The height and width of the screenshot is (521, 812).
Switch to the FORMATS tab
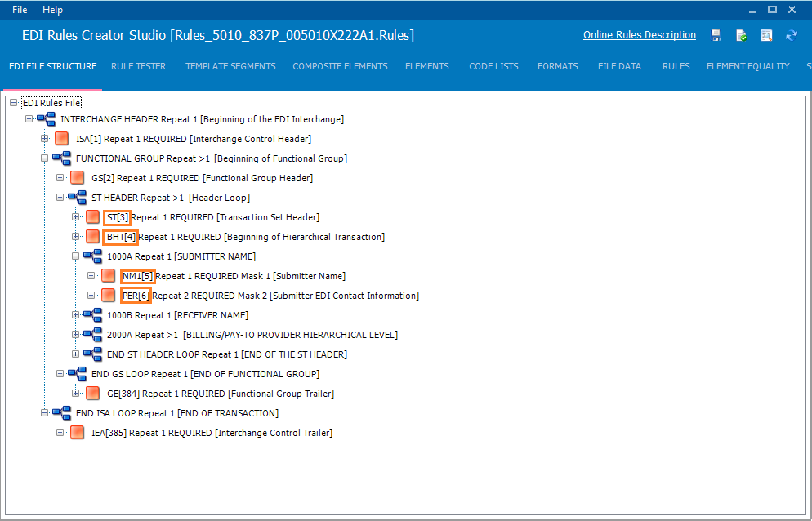click(x=557, y=66)
